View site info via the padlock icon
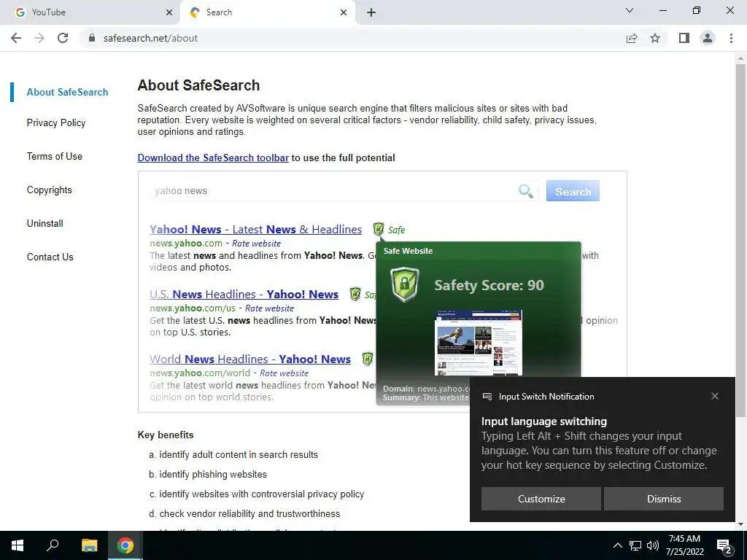 [x=92, y=38]
